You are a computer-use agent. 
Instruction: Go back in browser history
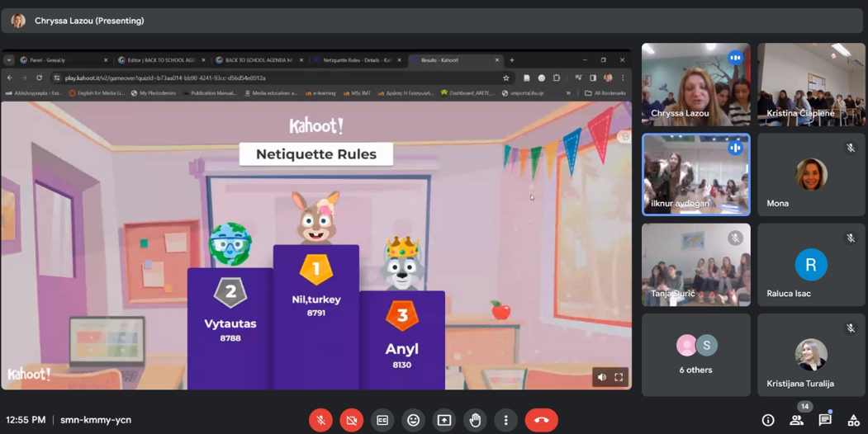10,78
